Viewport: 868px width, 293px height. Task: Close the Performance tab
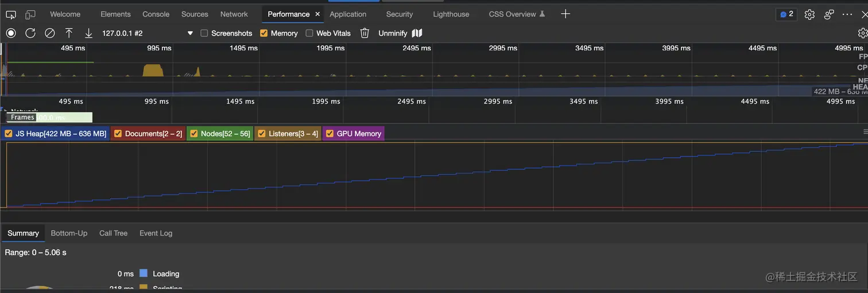pos(317,14)
